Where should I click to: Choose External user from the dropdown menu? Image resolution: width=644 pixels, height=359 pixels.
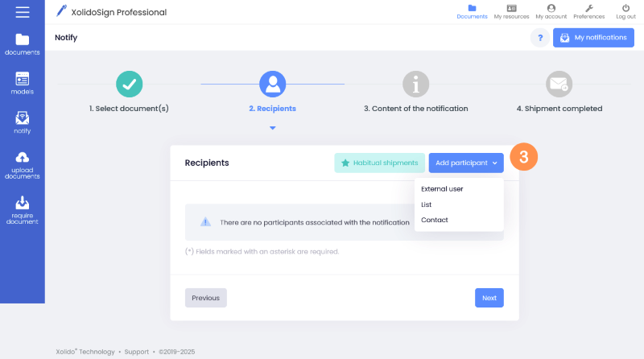pos(442,189)
